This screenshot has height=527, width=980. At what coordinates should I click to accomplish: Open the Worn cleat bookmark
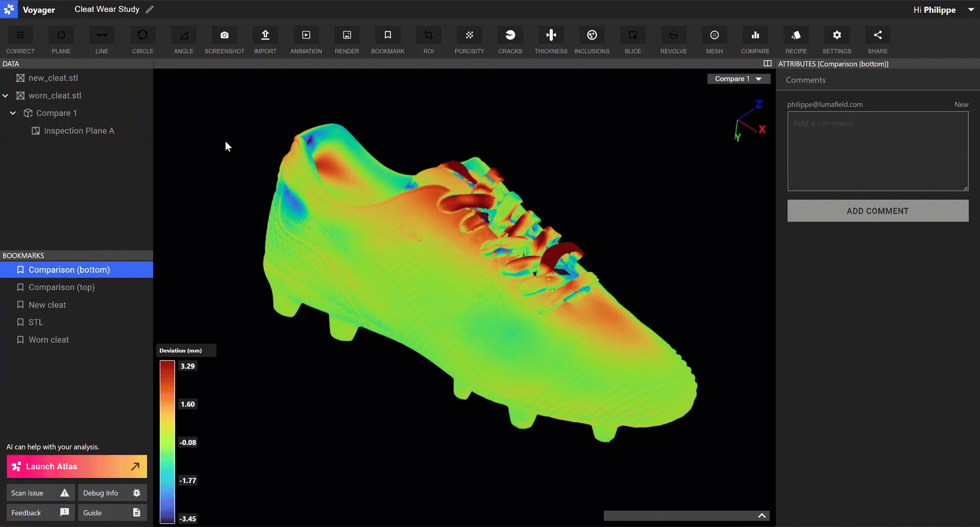click(x=48, y=340)
